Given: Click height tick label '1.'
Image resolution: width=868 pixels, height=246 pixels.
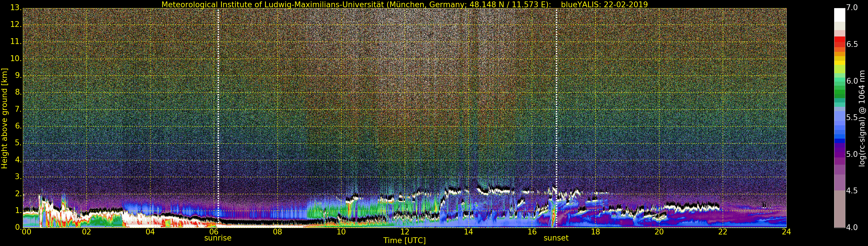Looking at the screenshot, I should (19, 211).
